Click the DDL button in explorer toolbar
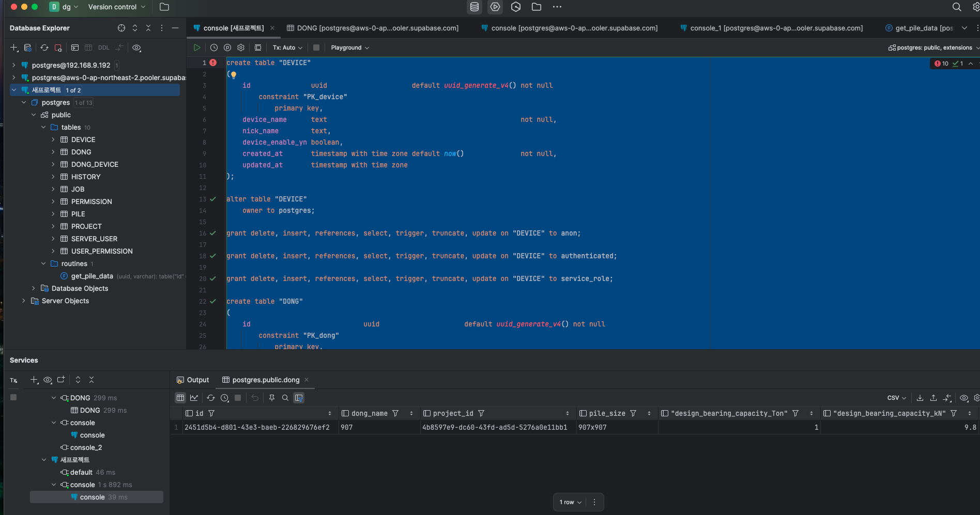This screenshot has height=515, width=980. point(104,48)
